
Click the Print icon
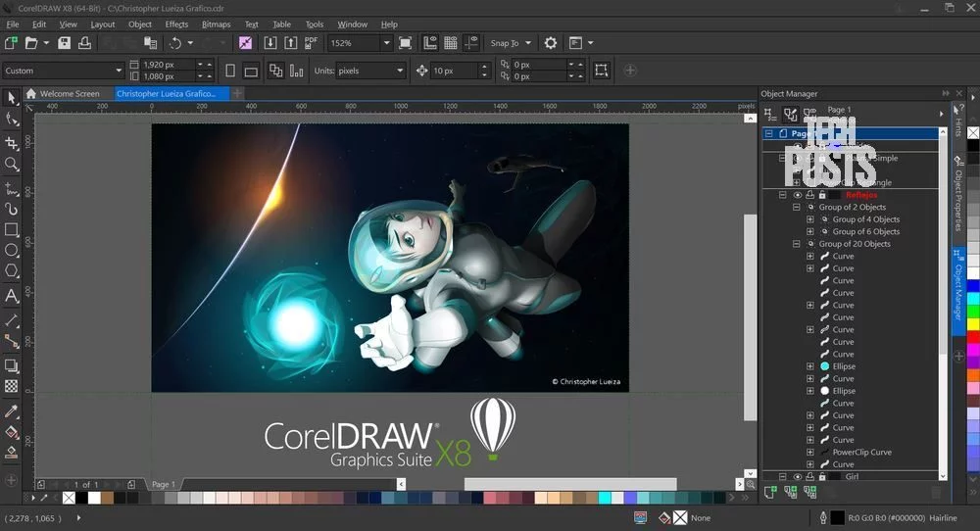[84, 42]
